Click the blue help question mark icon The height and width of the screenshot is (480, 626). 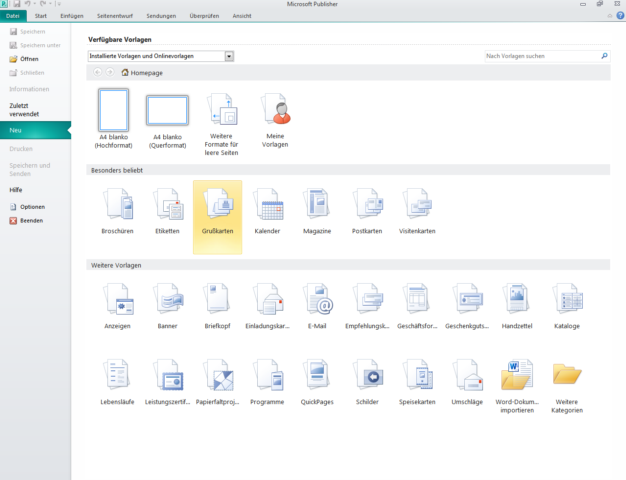coord(620,16)
